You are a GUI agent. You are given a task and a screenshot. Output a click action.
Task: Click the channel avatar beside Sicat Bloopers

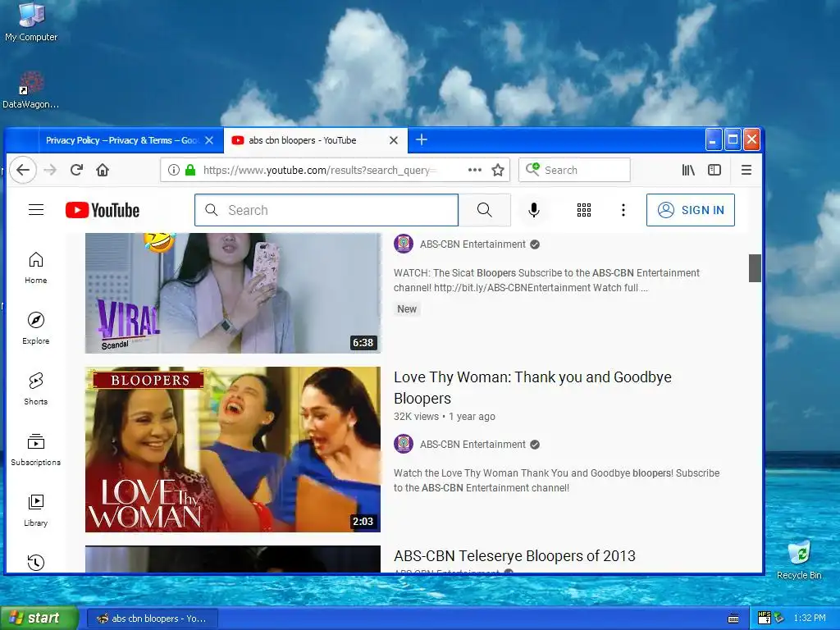404,244
